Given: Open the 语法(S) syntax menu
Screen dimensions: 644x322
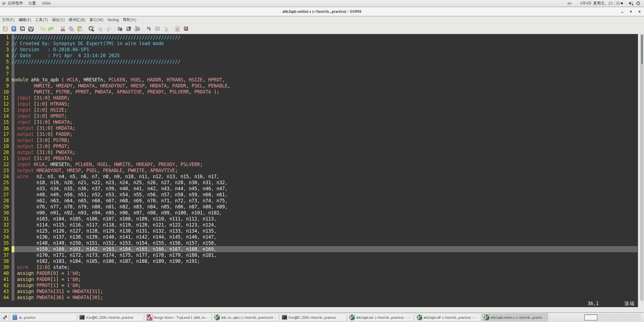Looking at the screenshot, I should coord(58,20).
